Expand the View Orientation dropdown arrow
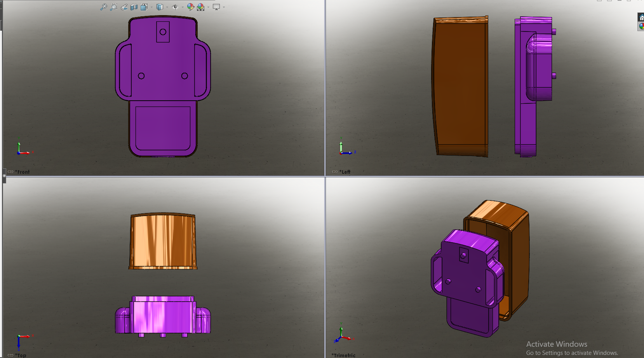This screenshot has width=644, height=358. click(151, 7)
